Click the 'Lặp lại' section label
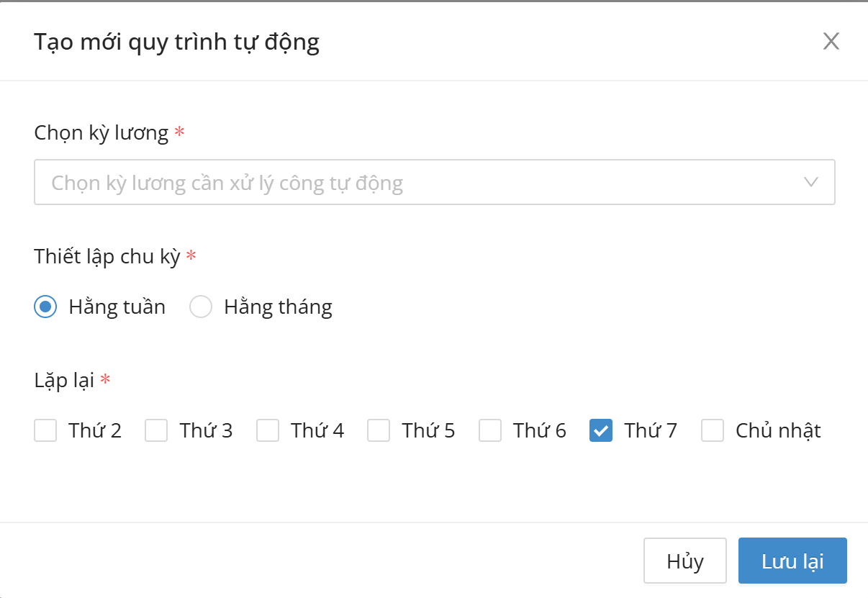This screenshot has width=868, height=598. tap(64, 380)
